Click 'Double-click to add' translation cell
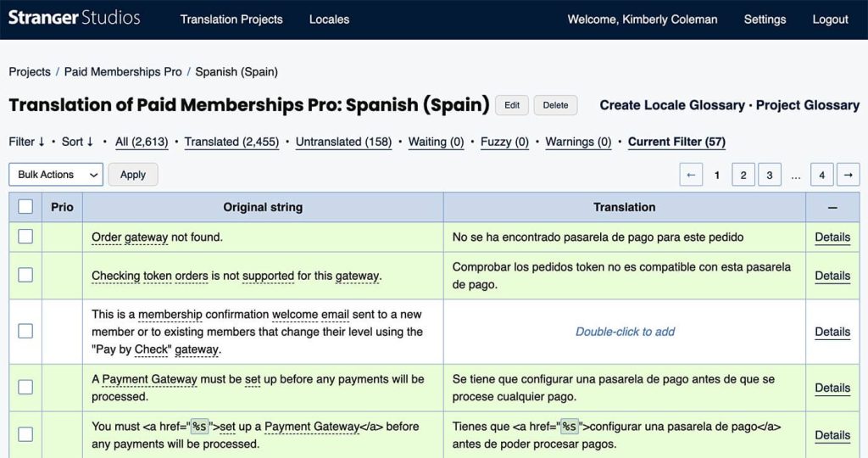 (x=625, y=332)
